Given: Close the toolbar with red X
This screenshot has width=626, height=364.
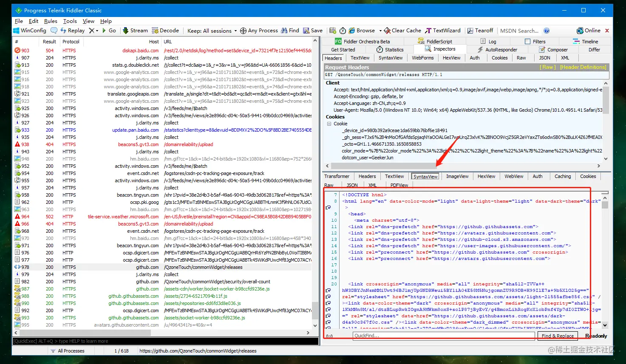Looking at the screenshot, I should (x=607, y=31).
